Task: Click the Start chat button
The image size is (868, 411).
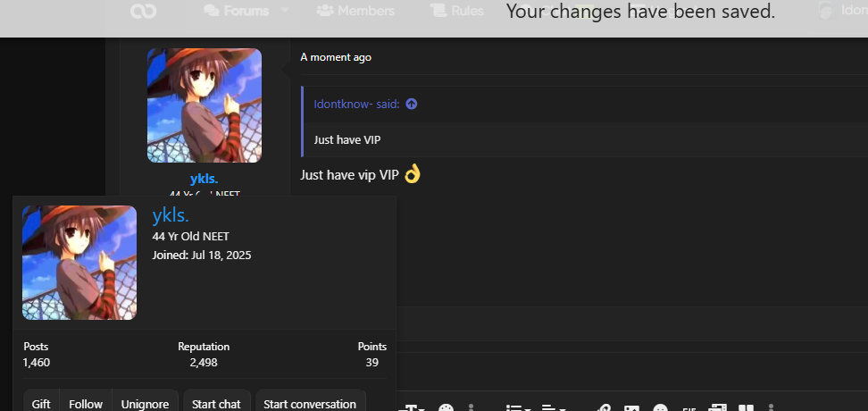Action: point(216,404)
